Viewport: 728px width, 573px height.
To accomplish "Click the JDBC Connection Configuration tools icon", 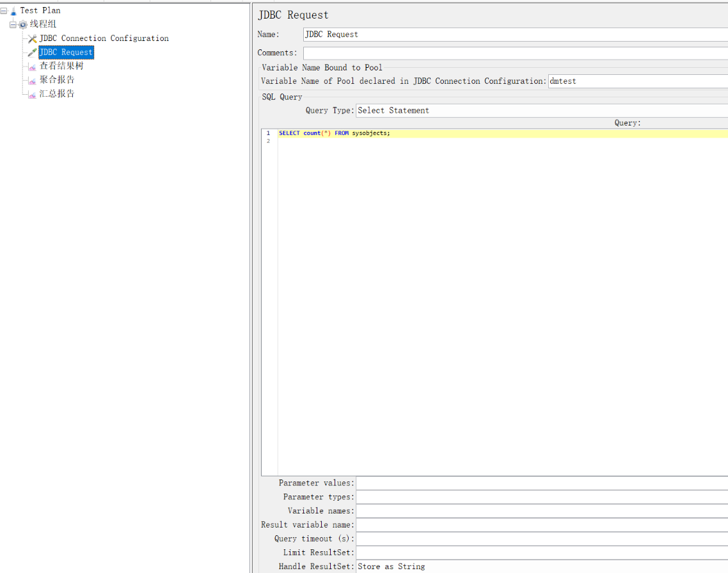I will tap(32, 38).
